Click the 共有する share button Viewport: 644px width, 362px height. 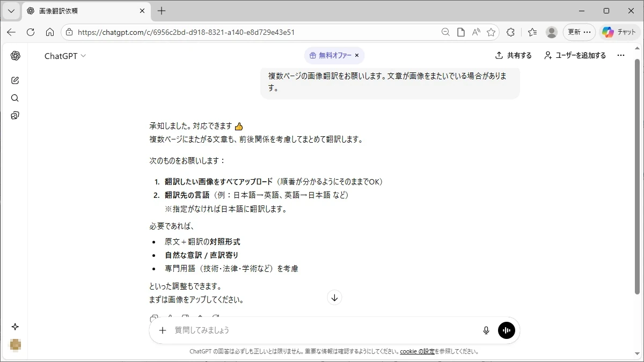(x=513, y=55)
